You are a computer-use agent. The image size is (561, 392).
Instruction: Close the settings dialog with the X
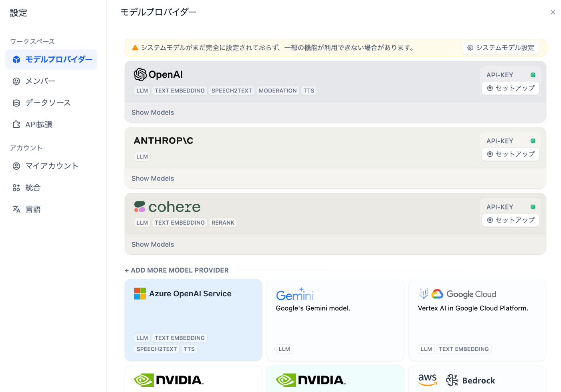click(553, 12)
